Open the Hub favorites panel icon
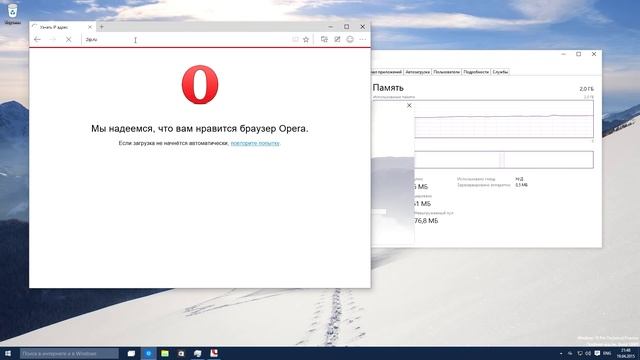 (324, 40)
